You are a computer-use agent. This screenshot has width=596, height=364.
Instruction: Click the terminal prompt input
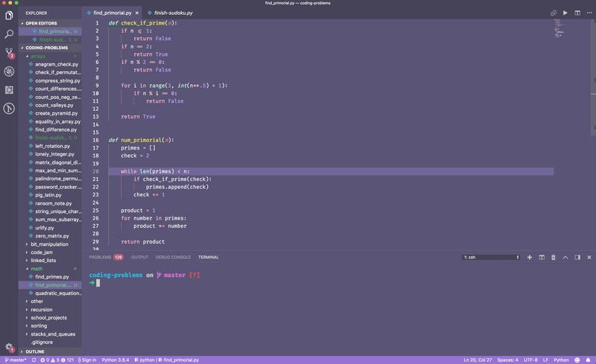point(98,283)
